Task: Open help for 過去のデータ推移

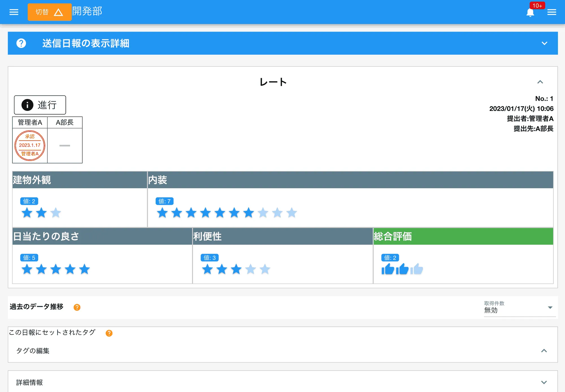Action: click(76, 307)
